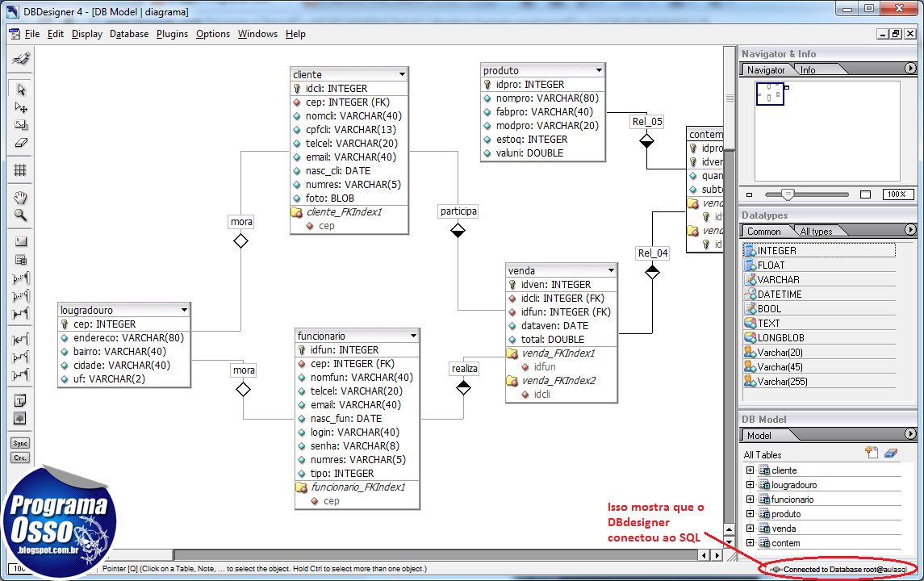Screen dimensions: 924x581
Task: Collapse the lougradouro table via its arrow
Action: [x=185, y=310]
